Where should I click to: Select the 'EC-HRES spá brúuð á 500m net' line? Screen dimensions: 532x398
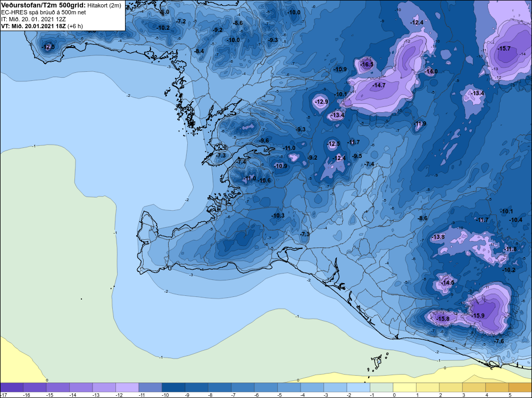[x=44, y=13]
